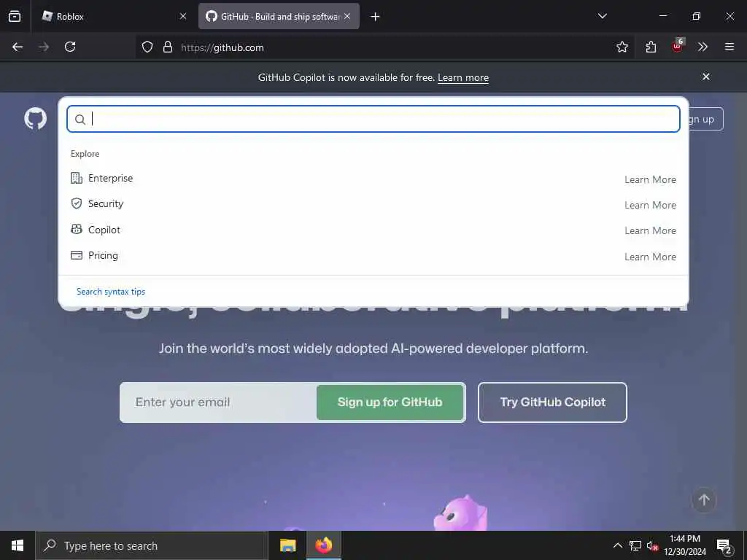Open the Windows Start menu
747x560 pixels.
pyautogui.click(x=18, y=545)
